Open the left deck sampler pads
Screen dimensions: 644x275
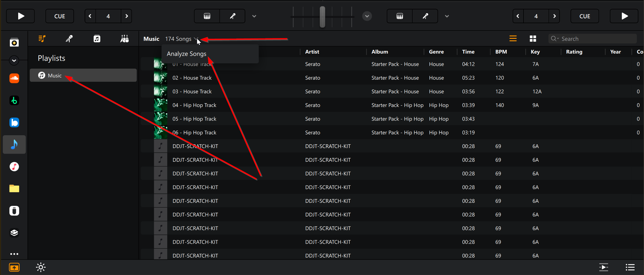pos(207,16)
